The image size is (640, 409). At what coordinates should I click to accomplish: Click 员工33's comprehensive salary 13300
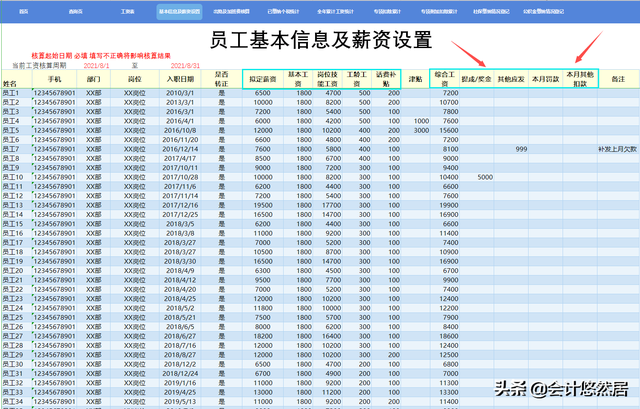click(445, 392)
